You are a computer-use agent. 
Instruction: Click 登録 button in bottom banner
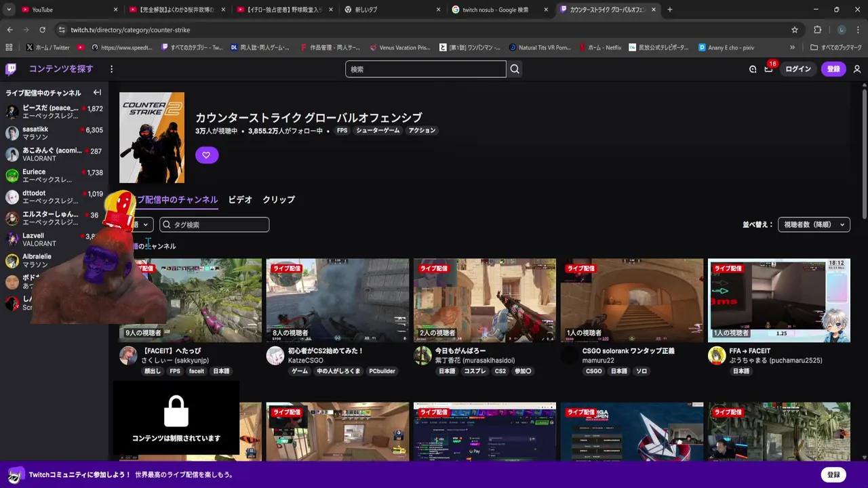[833, 474]
